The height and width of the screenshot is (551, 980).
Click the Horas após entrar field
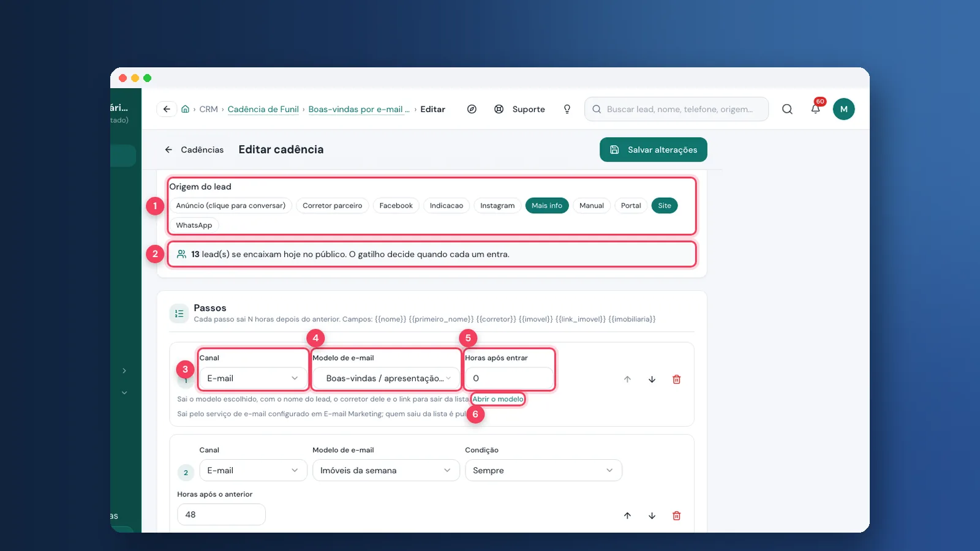point(509,378)
